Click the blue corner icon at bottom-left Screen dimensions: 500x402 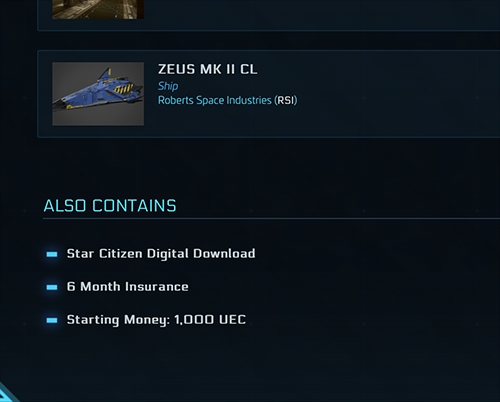point(7,394)
